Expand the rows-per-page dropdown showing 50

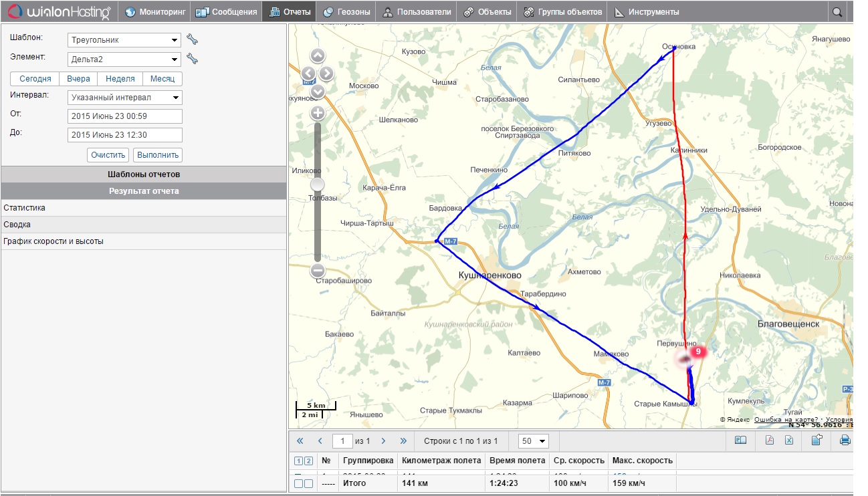[534, 441]
